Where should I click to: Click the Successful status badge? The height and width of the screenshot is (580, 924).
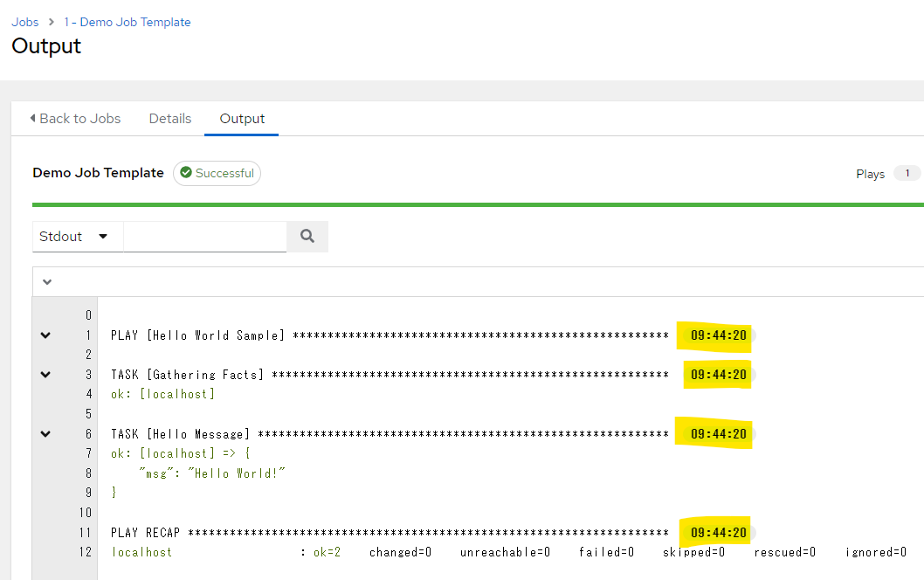[217, 173]
